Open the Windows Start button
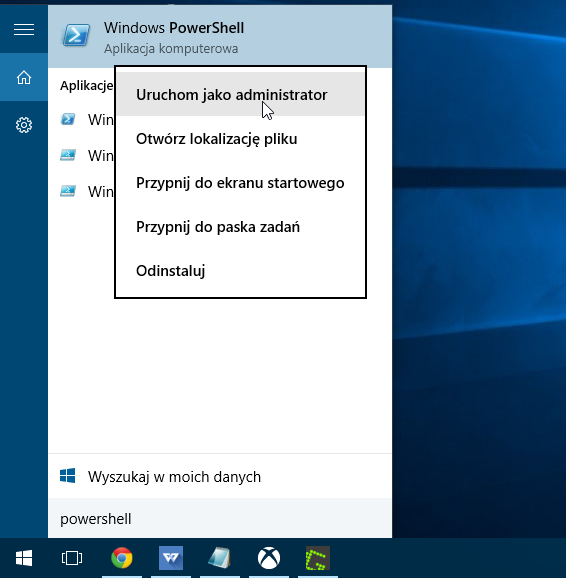 coord(24,558)
